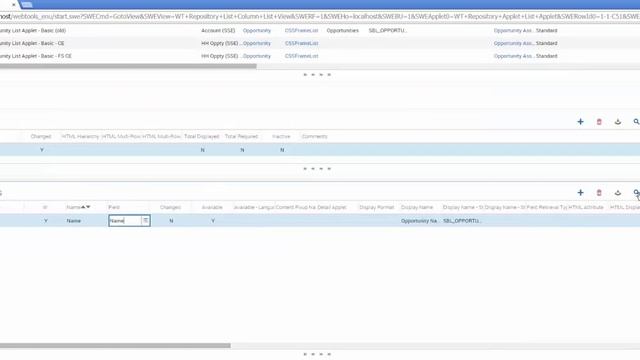Click N value under Inactive
This screenshot has height=360, width=640.
pos(282,150)
